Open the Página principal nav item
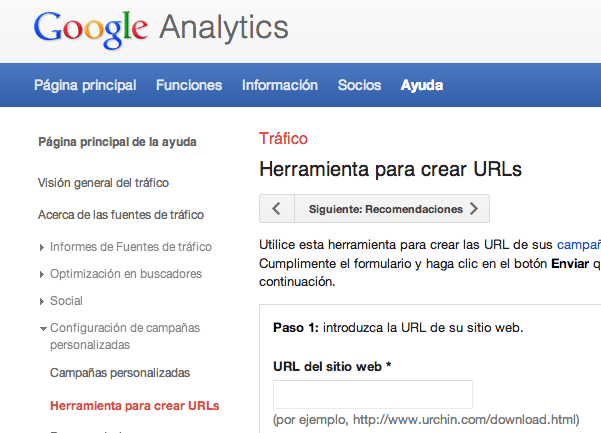This screenshot has height=433, width=601. (x=85, y=85)
